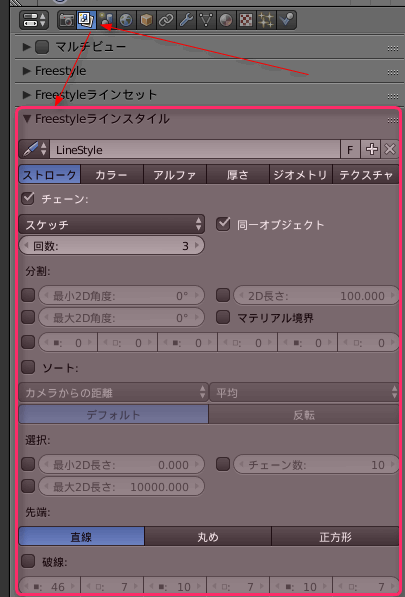
Task: Expand the Freestyleラインセット panel
Action: pyautogui.click(x=26, y=94)
